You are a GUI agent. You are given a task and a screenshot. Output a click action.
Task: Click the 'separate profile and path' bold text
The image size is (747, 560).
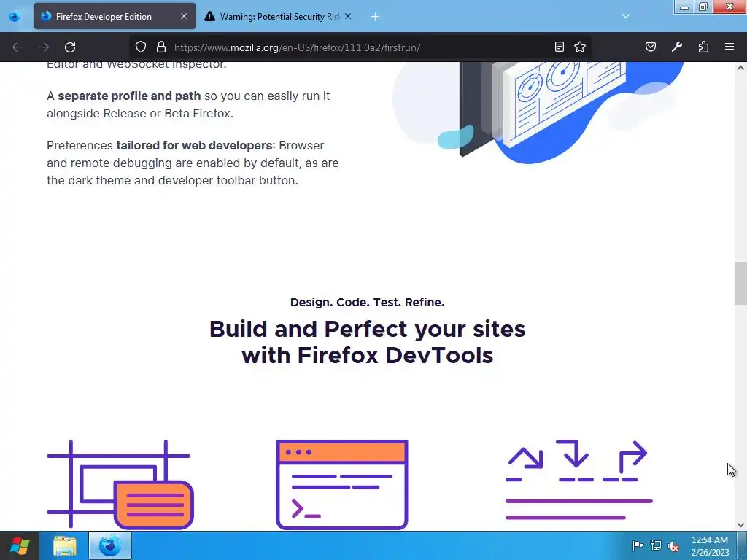pos(129,96)
